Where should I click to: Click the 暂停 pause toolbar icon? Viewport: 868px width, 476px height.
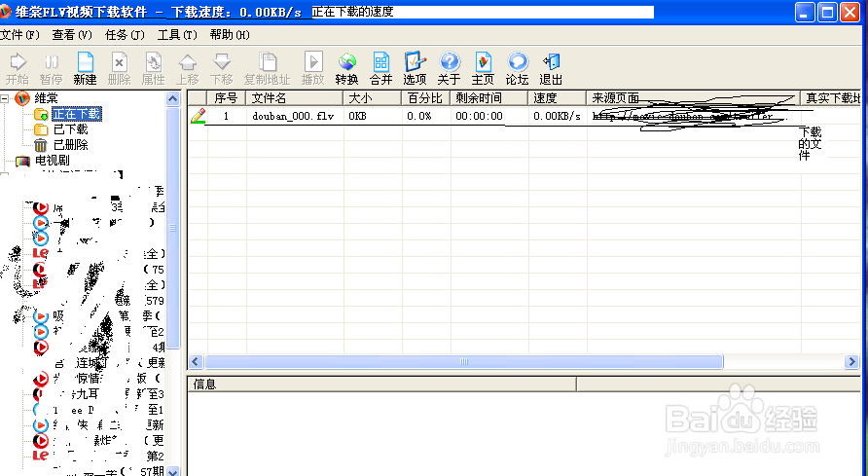pyautogui.click(x=51, y=62)
